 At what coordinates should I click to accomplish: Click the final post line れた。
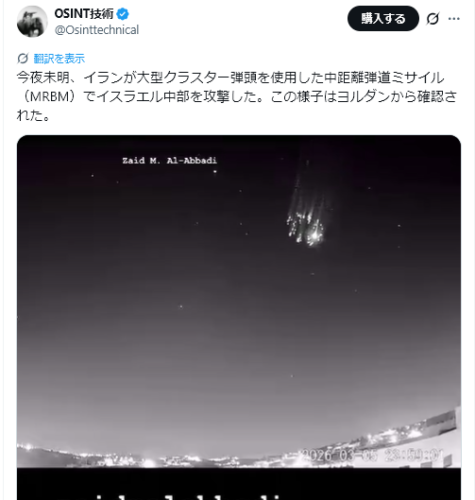[x=33, y=115]
